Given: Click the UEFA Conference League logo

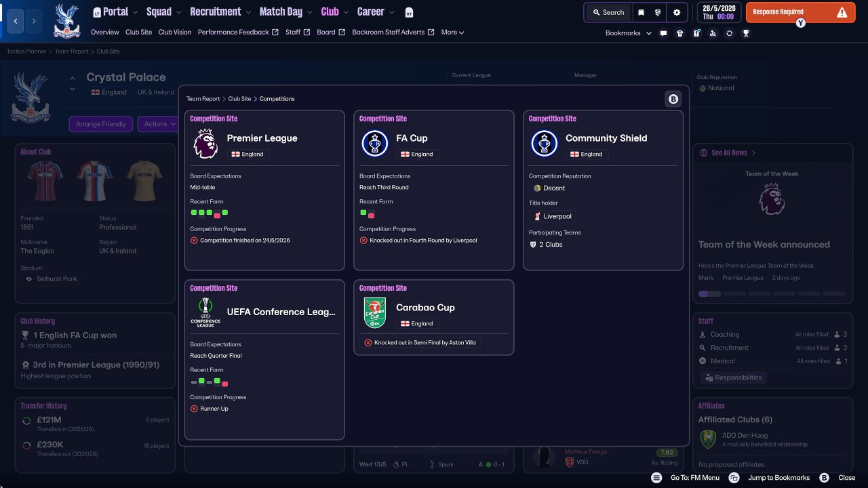Looking at the screenshot, I should pyautogui.click(x=205, y=312).
